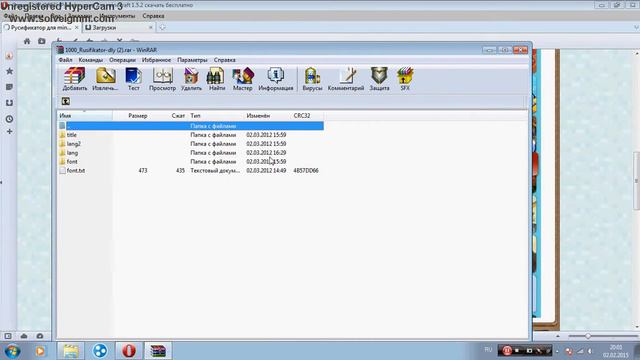Show archive Информация icon

276,79
